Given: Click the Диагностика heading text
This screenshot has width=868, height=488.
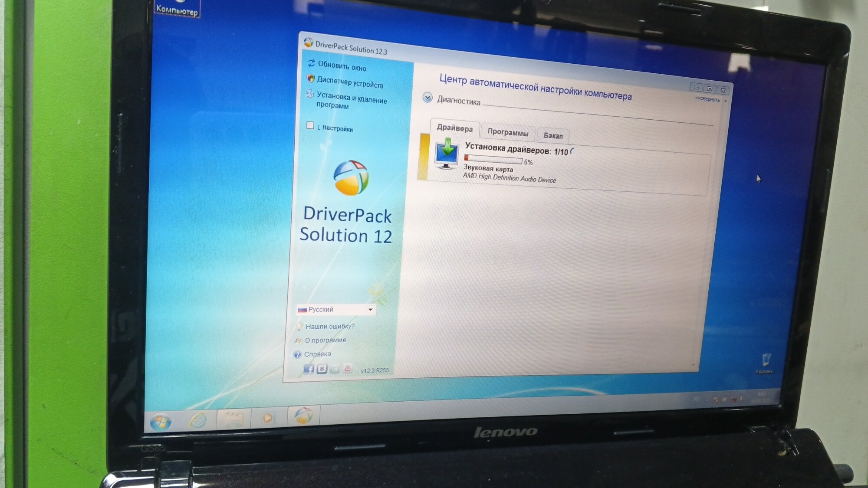Looking at the screenshot, I should pyautogui.click(x=459, y=101).
